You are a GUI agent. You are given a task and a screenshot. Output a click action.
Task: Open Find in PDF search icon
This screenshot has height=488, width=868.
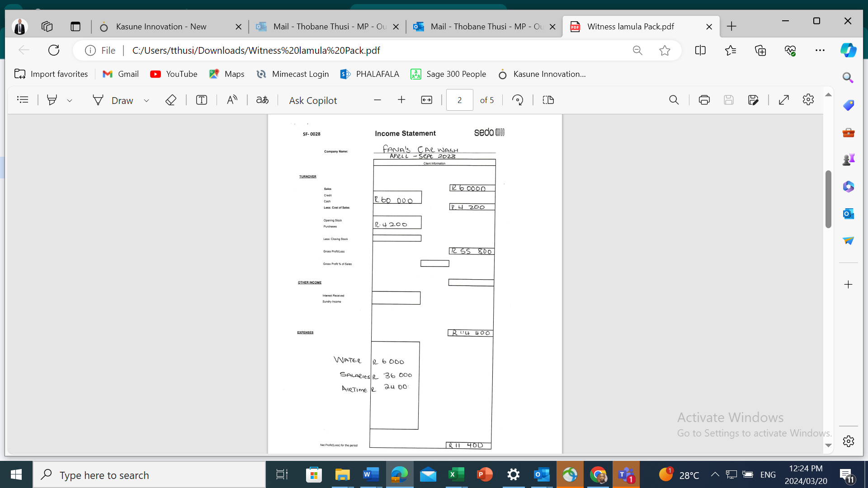click(x=674, y=100)
